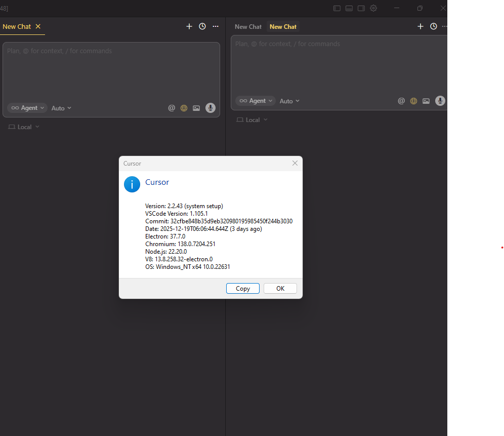The height and width of the screenshot is (436, 504).
Task: Open chat history clock icon in right pane
Action: [434, 26]
